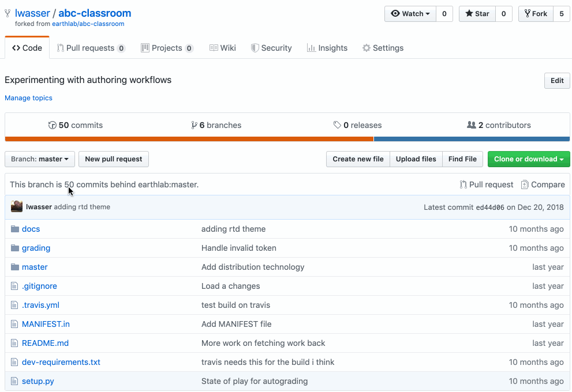
Task: Expand the Watch notification options menu
Action: click(427, 13)
